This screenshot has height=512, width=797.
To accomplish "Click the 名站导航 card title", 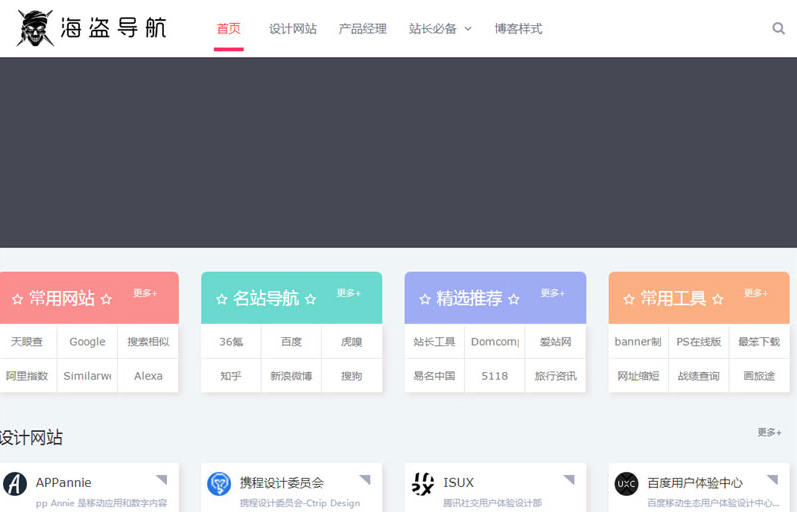I will tap(266, 298).
